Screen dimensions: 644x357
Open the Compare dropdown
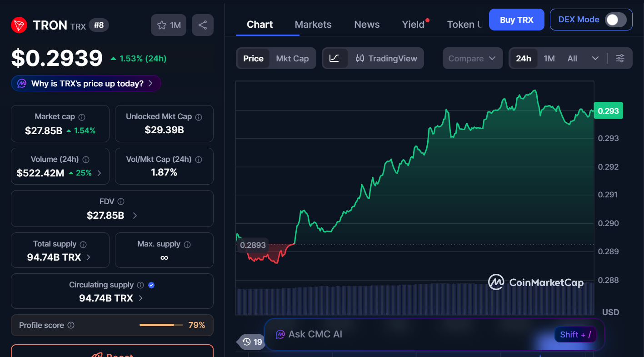pyautogui.click(x=472, y=58)
